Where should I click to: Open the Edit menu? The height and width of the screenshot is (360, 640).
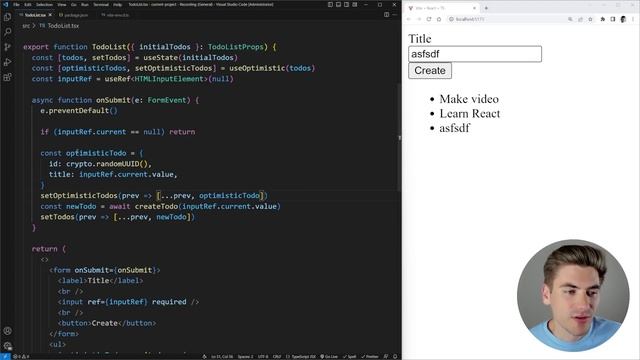(x=28, y=4)
